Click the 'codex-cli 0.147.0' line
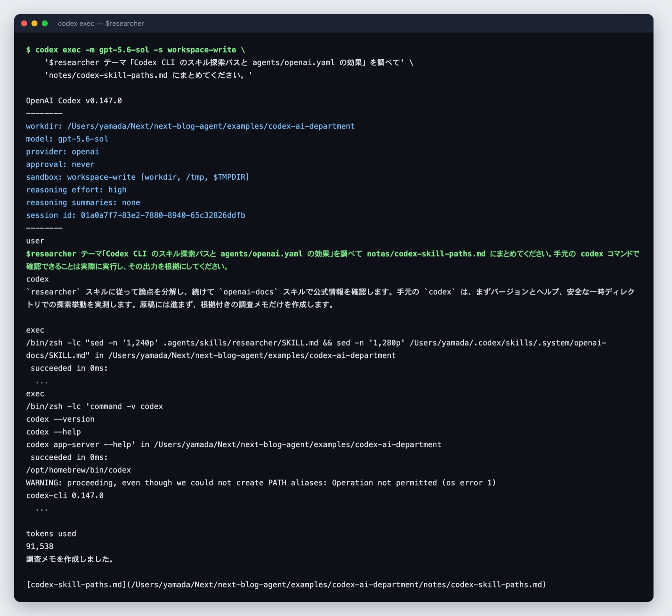Viewport: 672px width, 616px height. [x=65, y=495]
